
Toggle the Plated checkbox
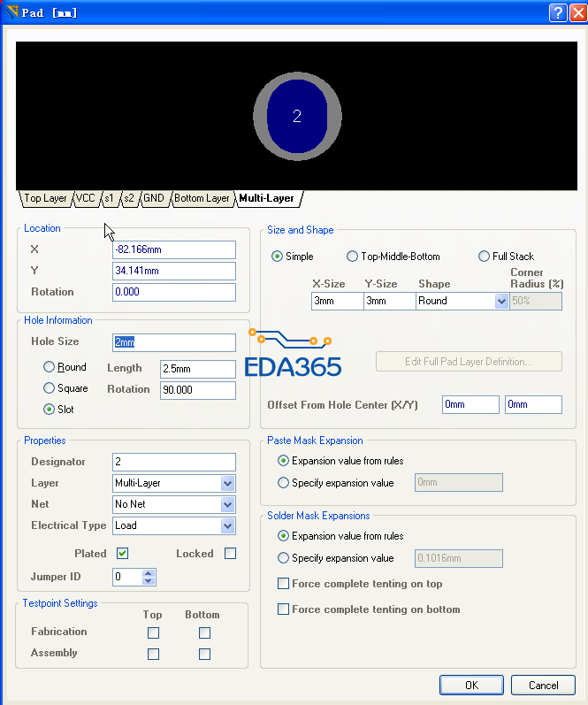click(x=122, y=553)
